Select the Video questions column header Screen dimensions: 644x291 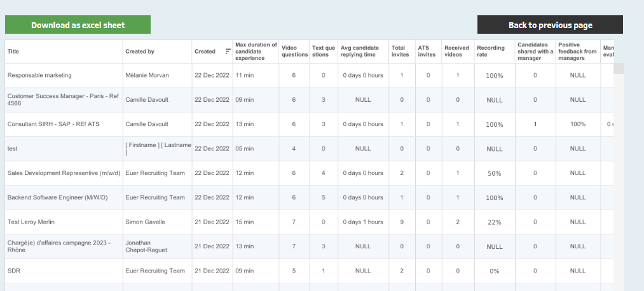(x=294, y=52)
